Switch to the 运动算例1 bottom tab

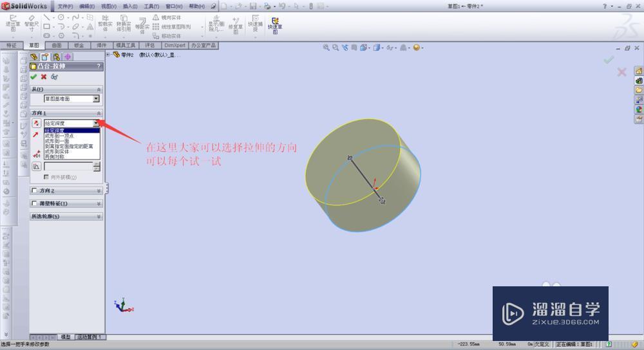tap(89, 337)
